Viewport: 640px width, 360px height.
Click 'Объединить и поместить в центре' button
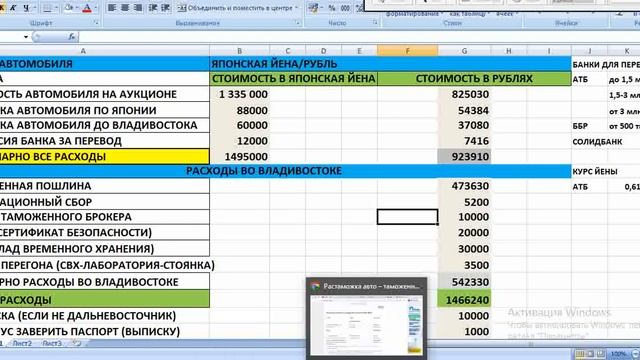click(236, 8)
